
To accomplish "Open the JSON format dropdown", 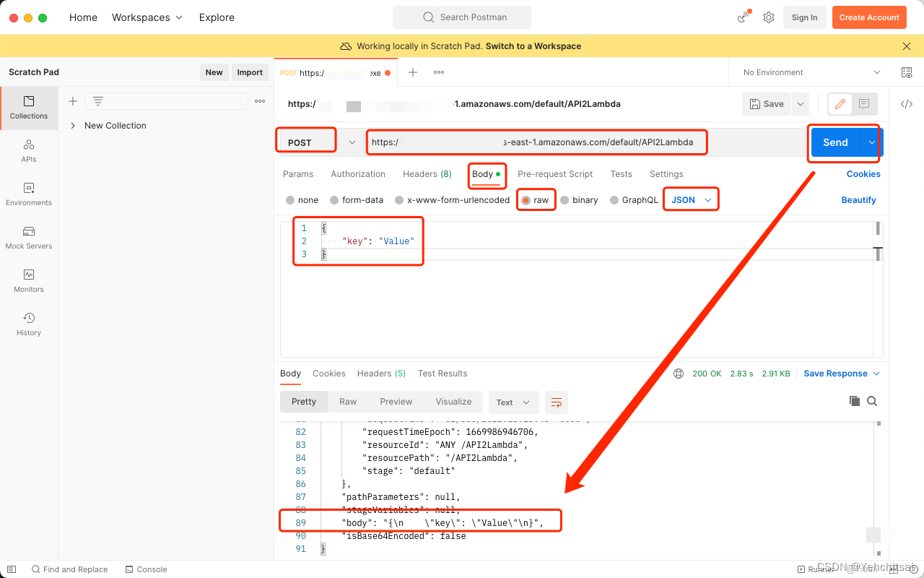I will (x=692, y=200).
